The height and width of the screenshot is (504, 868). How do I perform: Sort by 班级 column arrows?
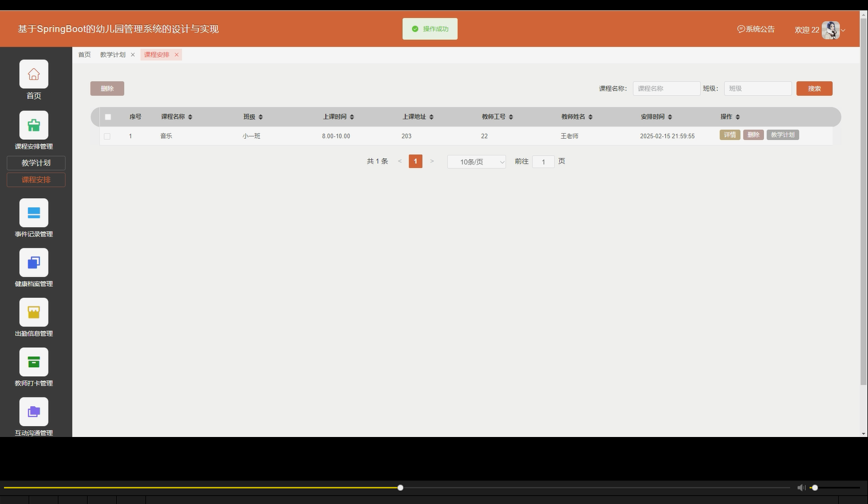click(261, 117)
